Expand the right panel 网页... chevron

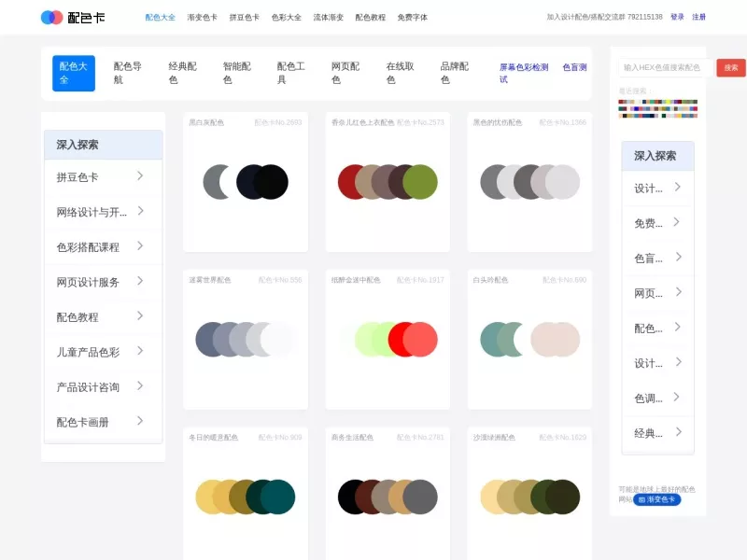click(679, 292)
